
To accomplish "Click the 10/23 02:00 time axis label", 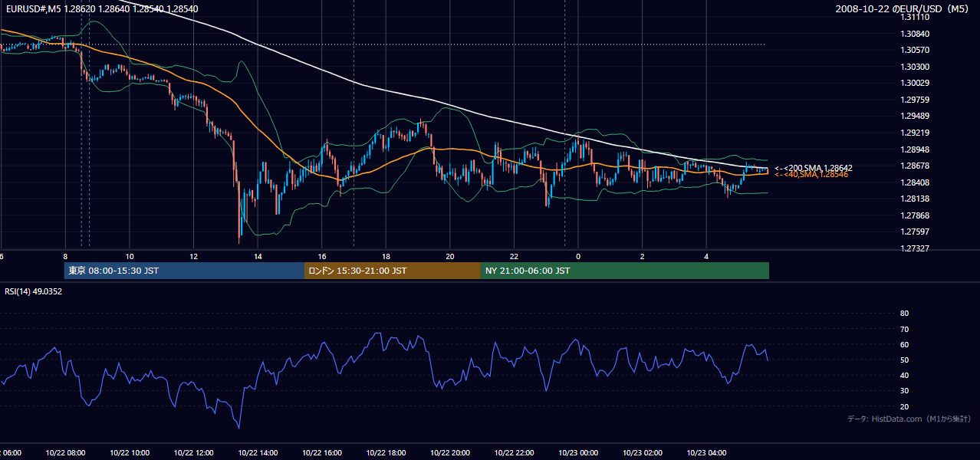I will [x=642, y=452].
